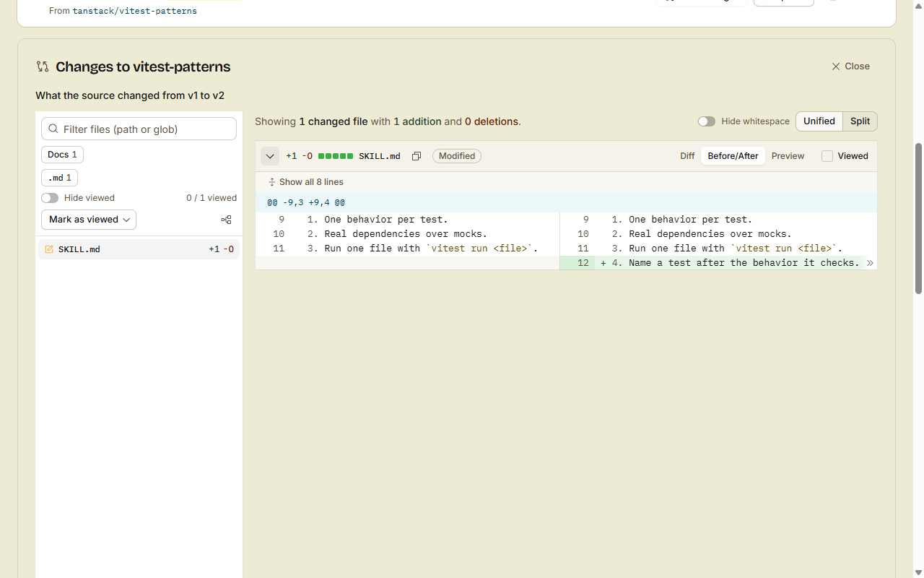Open the Diff tab
Image resolution: width=924 pixels, height=578 pixels.
687,156
